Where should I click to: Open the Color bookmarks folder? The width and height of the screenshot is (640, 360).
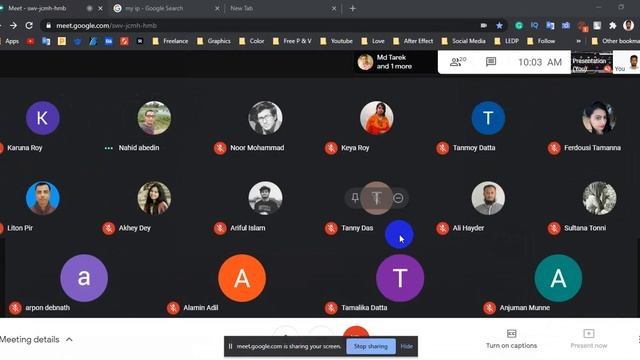point(251,41)
